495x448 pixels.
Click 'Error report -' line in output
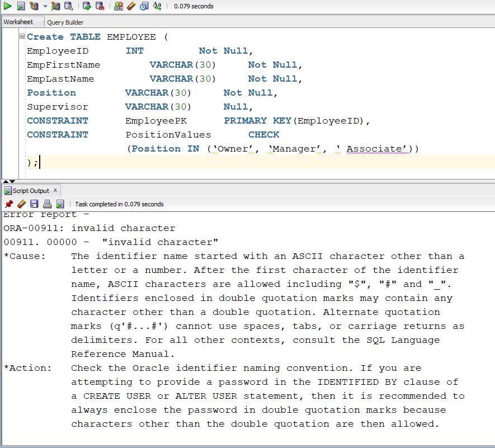tap(46, 215)
